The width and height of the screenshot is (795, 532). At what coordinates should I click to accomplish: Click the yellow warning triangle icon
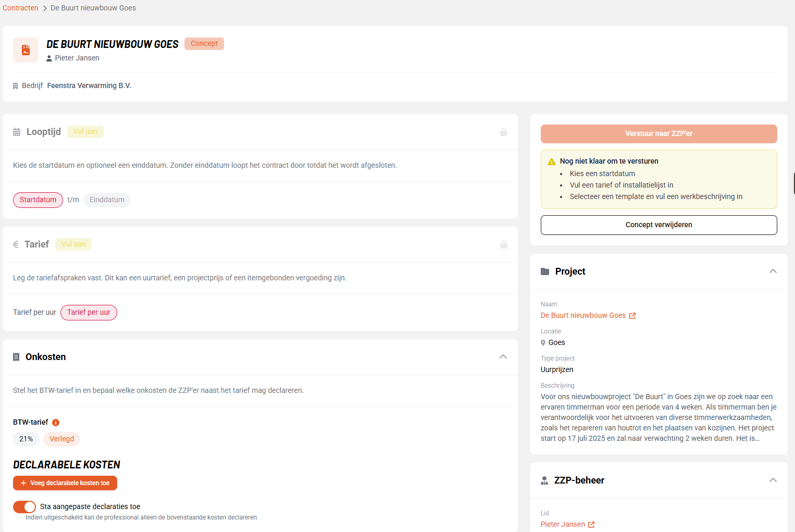tap(552, 162)
